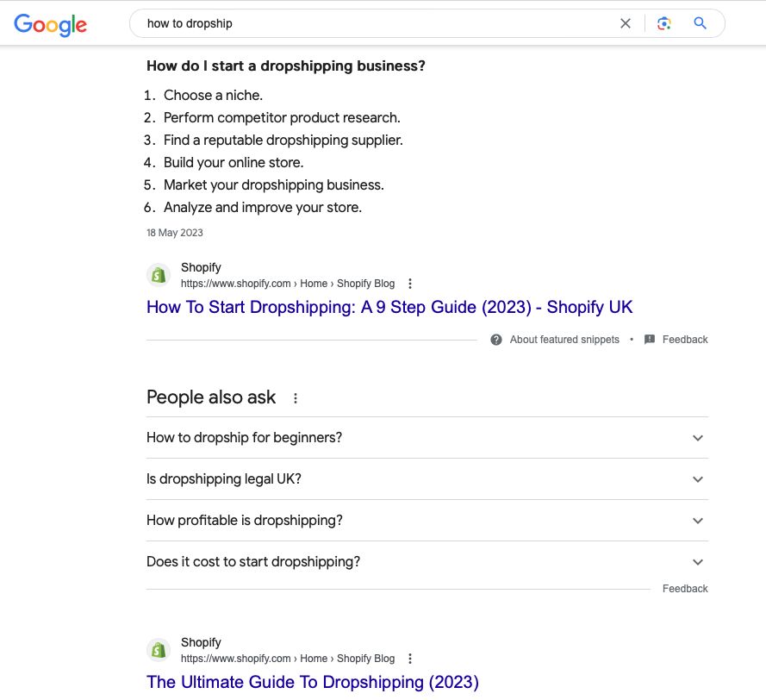The image size is (766, 700).
Task: Open People also ask options menu
Action: [x=296, y=398]
